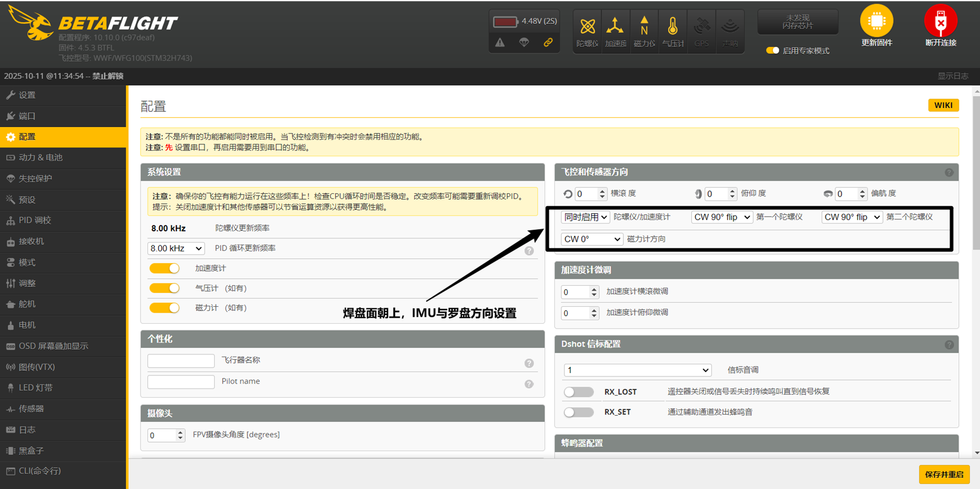Click the magnetometer (磁力仪) sensor icon
980x489 pixels.
click(x=644, y=27)
